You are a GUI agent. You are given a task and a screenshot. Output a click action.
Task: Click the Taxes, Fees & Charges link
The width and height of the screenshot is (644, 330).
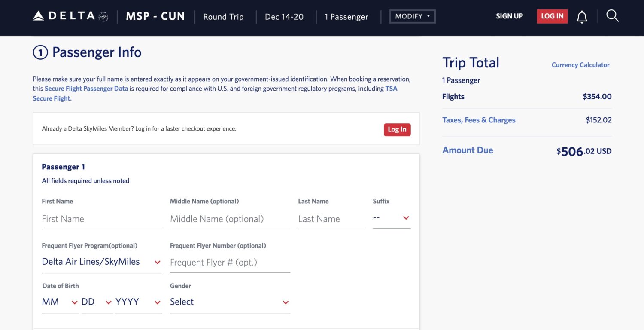coord(479,120)
